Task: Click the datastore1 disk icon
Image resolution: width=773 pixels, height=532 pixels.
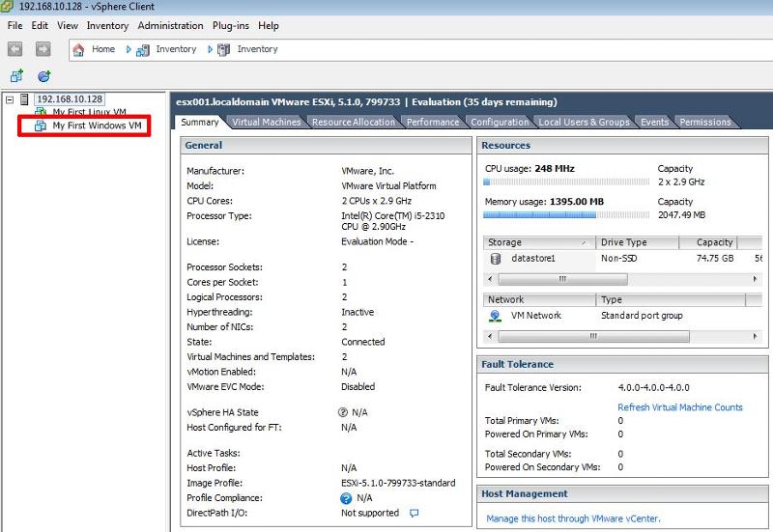Action: click(496, 258)
